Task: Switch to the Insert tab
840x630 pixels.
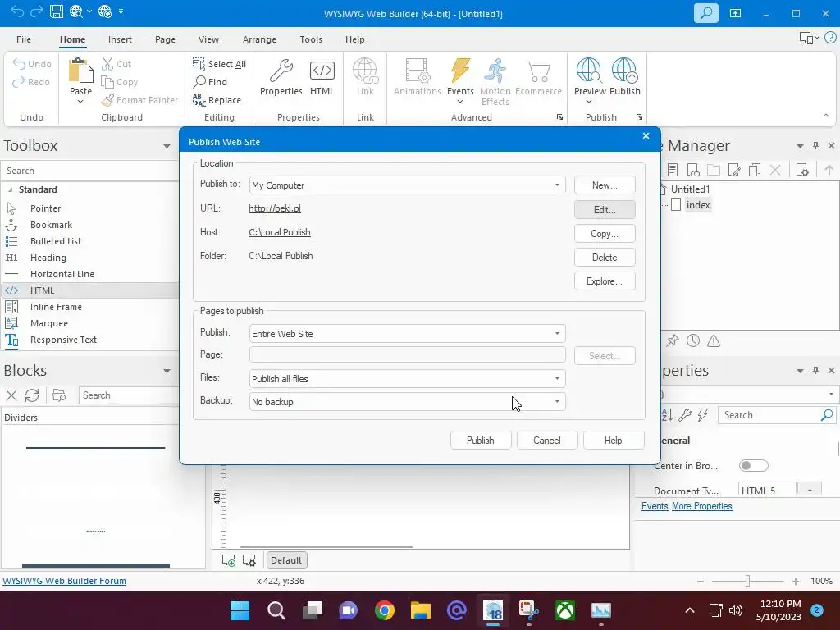Action: (x=120, y=39)
